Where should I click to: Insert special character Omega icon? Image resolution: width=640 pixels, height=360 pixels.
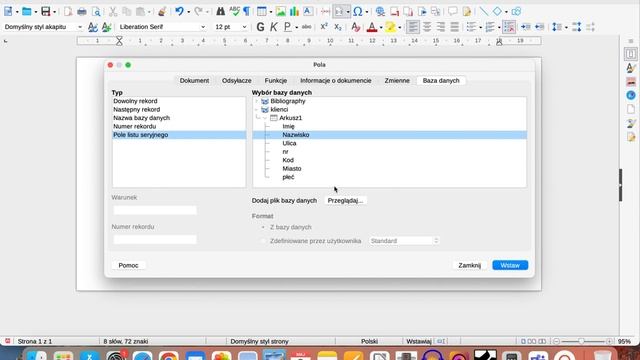tap(358, 11)
